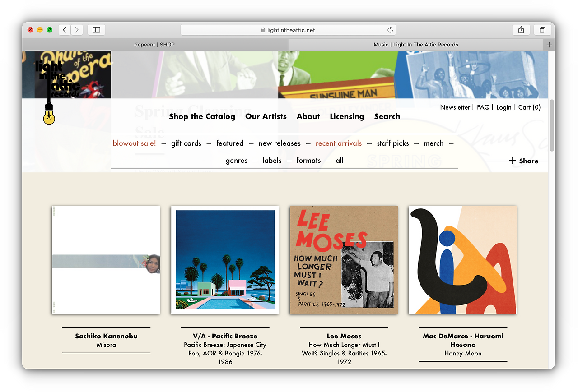The height and width of the screenshot is (392, 578).
Task: Open the blowout sale! category
Action: point(134,143)
